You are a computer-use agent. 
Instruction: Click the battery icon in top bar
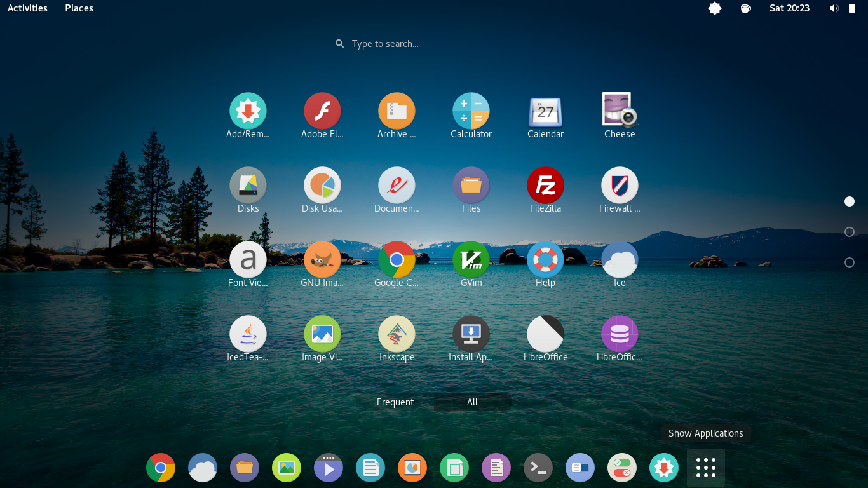(x=852, y=8)
